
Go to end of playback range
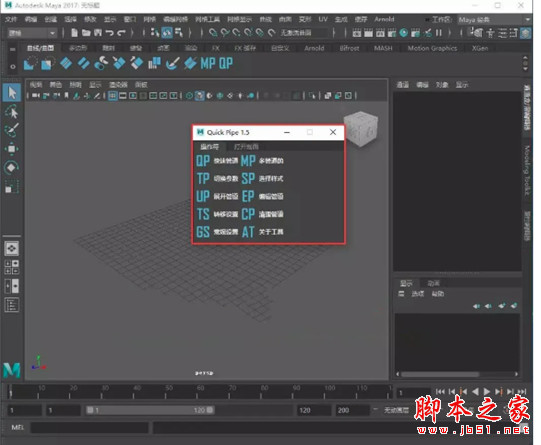click(522, 392)
